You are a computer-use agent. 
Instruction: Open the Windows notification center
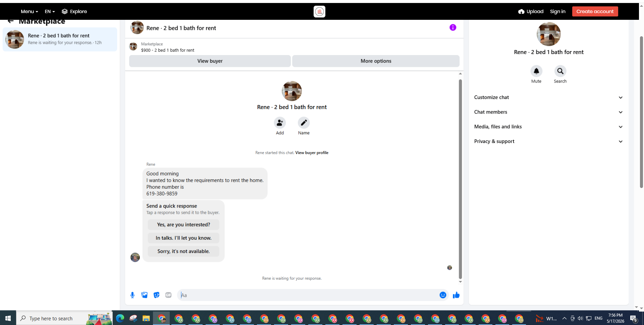[634, 319]
